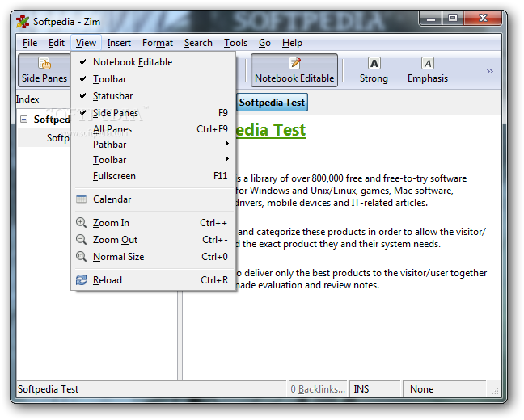524x420 pixels.
Task: Close the open View menu
Action: pos(86,43)
